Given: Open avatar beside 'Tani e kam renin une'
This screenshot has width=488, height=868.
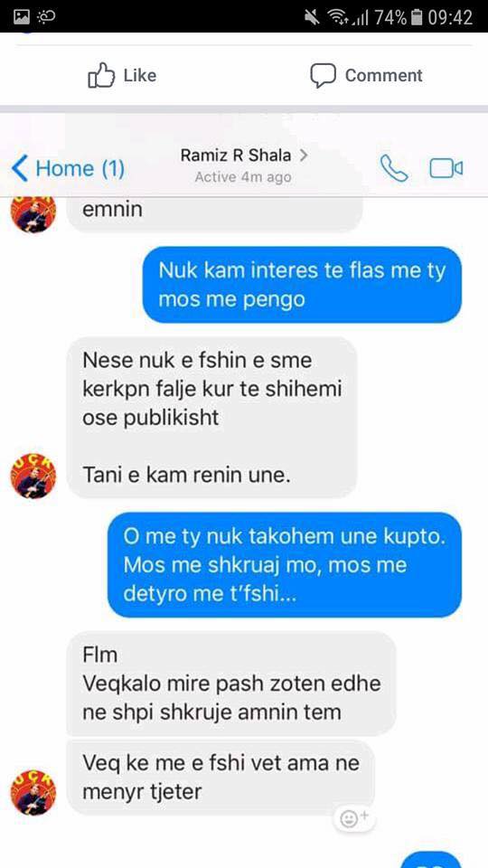Looking at the screenshot, I should (33, 476).
